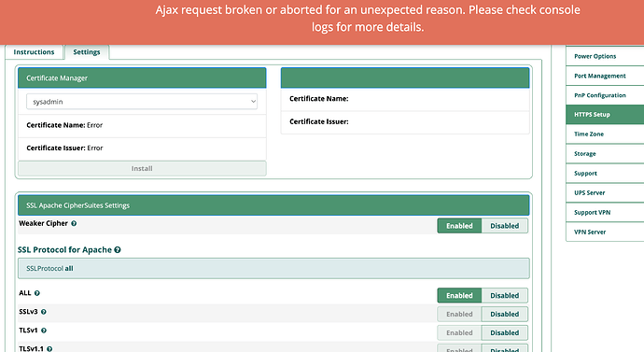
Task: Open Port Management in sidebar
Action: coord(605,76)
